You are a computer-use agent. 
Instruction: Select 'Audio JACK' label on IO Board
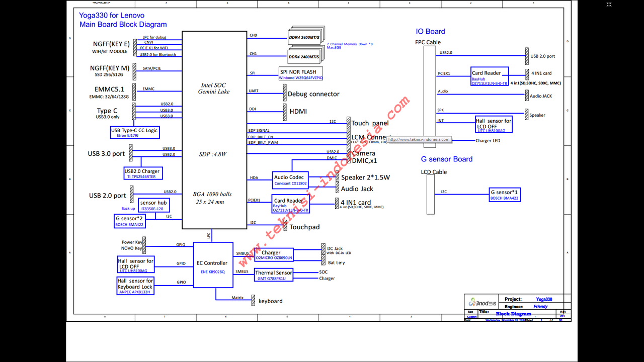[x=541, y=96]
